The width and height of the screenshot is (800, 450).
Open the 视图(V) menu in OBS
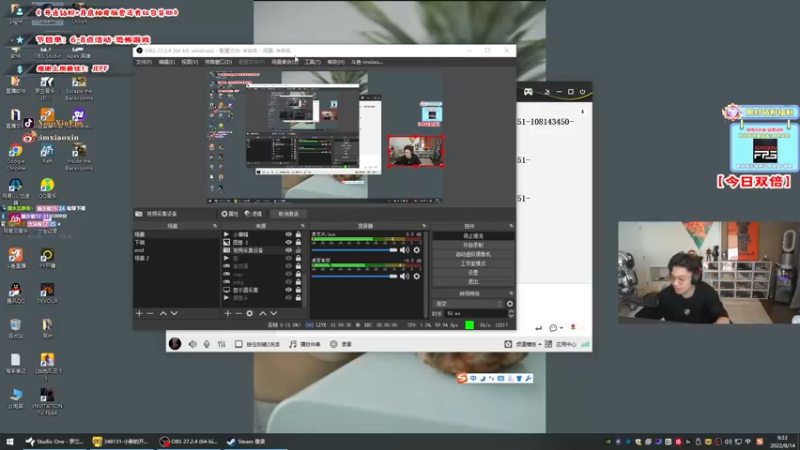(189, 62)
